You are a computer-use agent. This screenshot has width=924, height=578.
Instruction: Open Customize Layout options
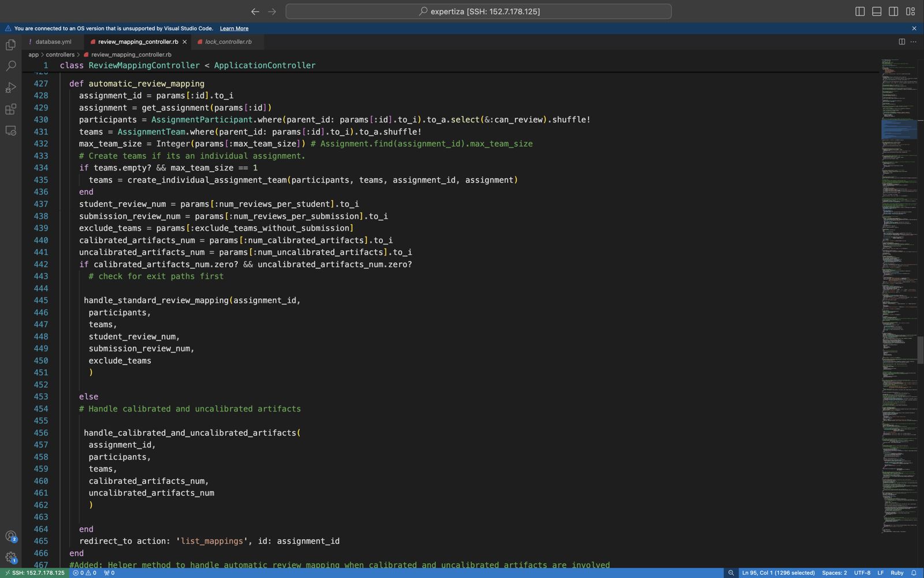[910, 12]
